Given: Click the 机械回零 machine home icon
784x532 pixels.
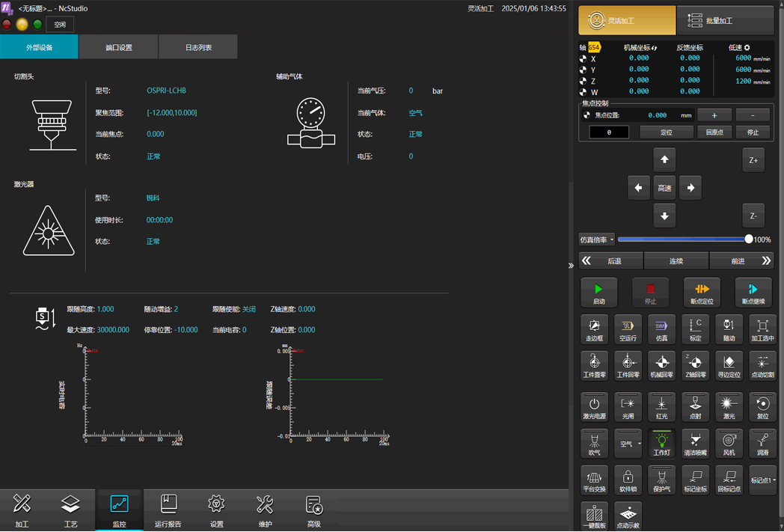Looking at the screenshot, I should pos(661,365).
